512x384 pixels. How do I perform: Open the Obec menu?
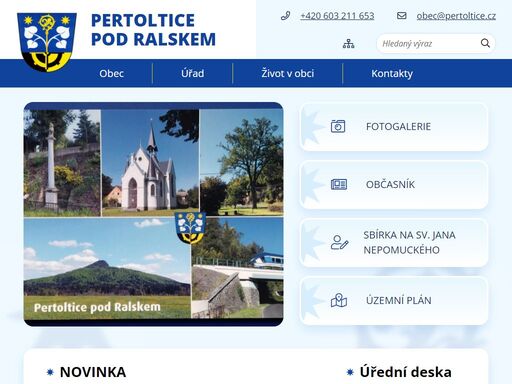pos(111,73)
